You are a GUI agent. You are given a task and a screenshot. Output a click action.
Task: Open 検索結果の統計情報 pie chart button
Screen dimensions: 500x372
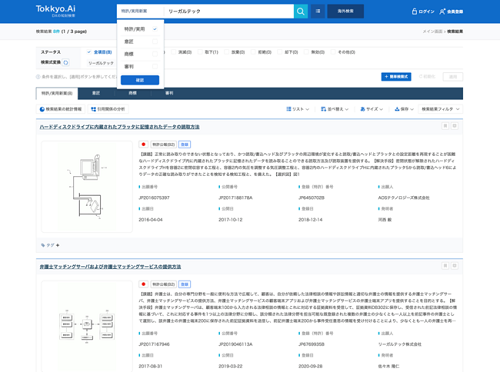pos(61,109)
